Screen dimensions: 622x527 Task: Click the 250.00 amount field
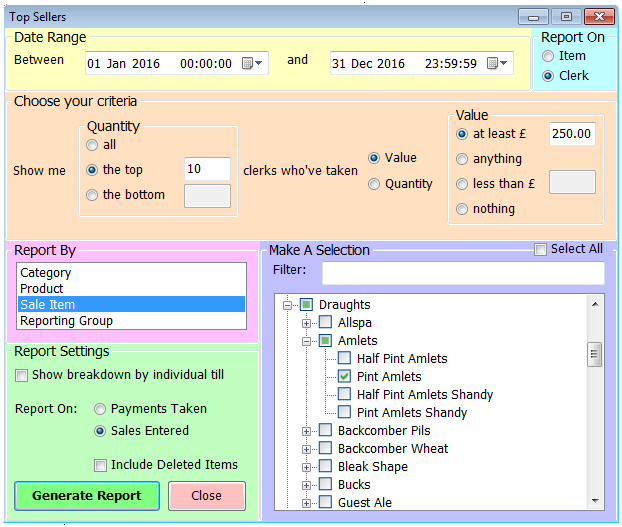572,134
